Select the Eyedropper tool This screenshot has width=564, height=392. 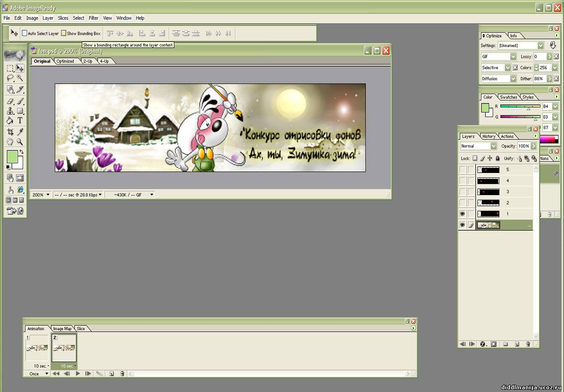pyautogui.click(x=20, y=132)
